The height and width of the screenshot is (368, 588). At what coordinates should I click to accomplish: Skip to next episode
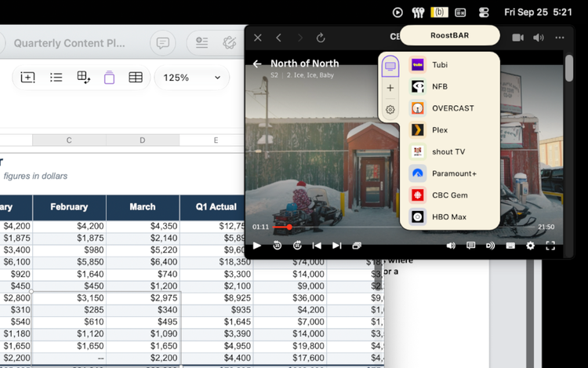(337, 246)
